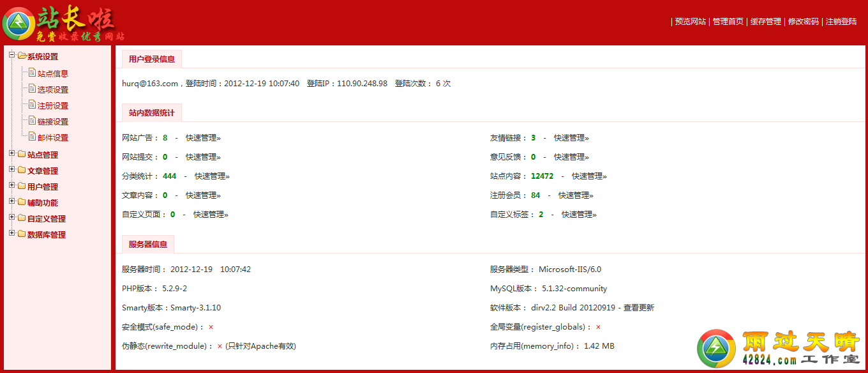Click 快速管理 next to 自定义页面
The height and width of the screenshot is (373, 868).
tap(211, 214)
